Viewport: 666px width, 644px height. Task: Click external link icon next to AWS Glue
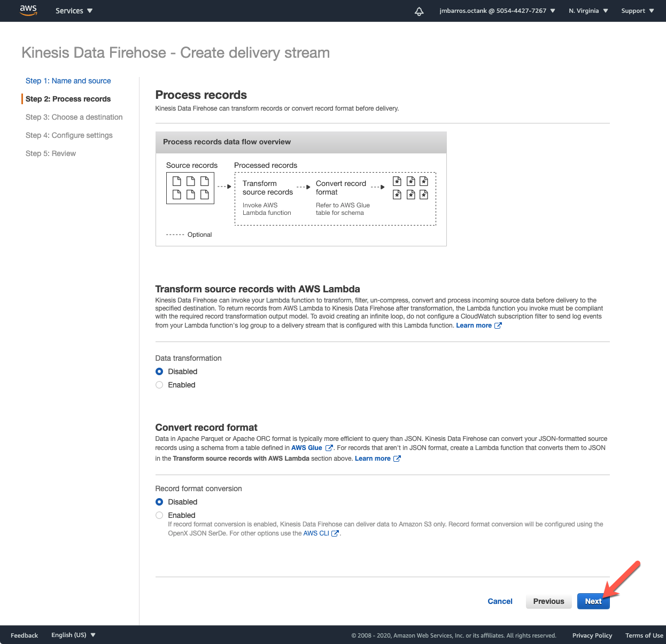[329, 448]
